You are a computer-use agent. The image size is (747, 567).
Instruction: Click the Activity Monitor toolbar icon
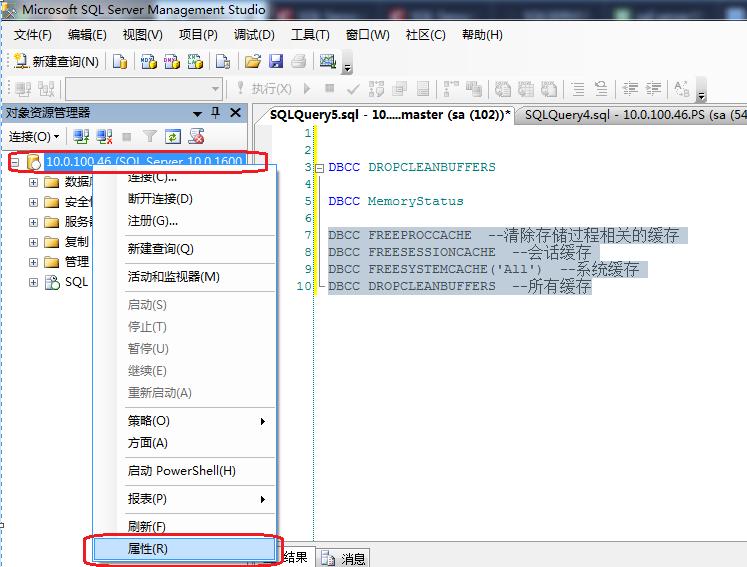[328, 61]
